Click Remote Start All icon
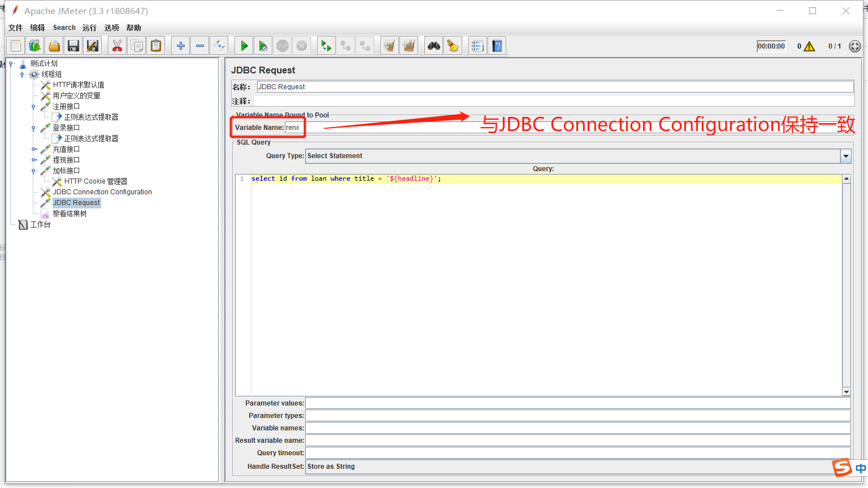868x488 pixels. (326, 46)
